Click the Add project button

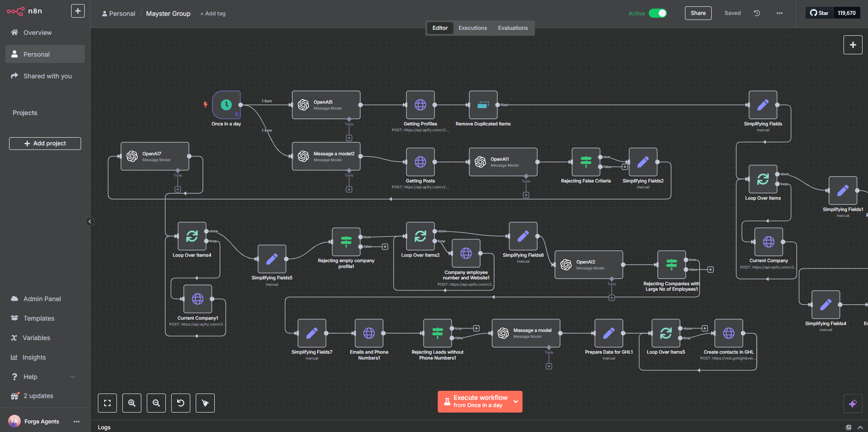coord(45,144)
